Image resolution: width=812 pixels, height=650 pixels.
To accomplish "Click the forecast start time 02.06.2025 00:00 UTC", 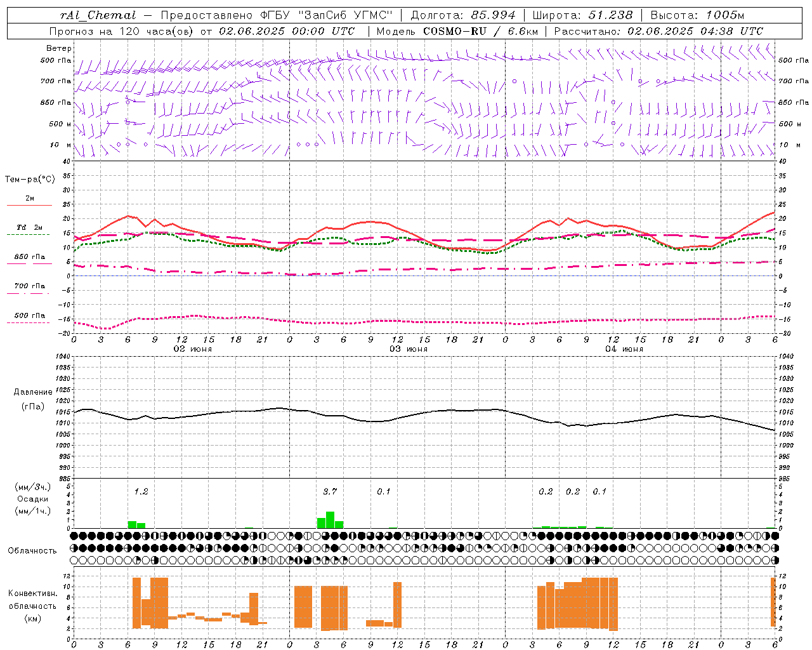I will pos(287,31).
